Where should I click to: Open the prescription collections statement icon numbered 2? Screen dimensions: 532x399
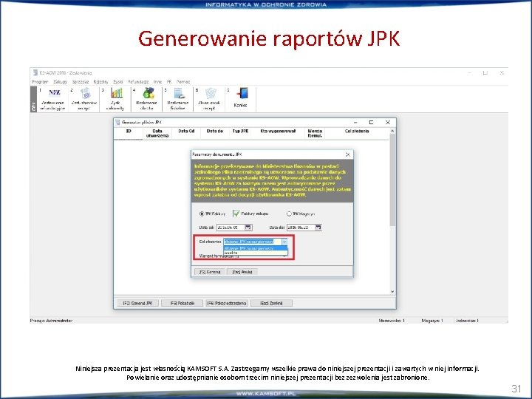(86, 93)
